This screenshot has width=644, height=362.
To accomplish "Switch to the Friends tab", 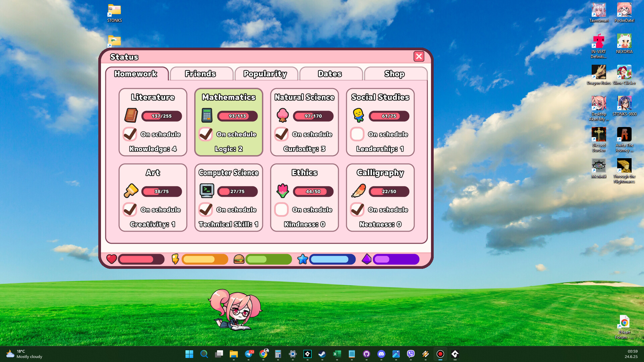I will 201,74.
